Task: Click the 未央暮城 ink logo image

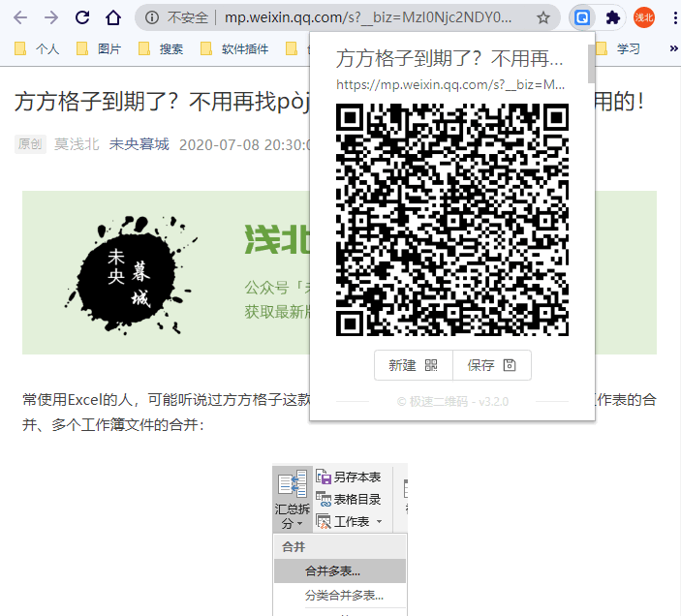Action: pos(129,275)
